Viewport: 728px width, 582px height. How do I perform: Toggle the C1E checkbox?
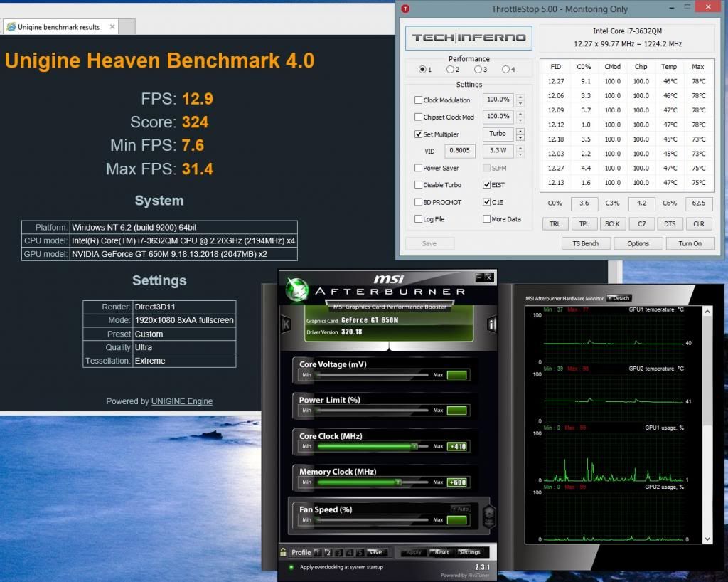(x=486, y=202)
